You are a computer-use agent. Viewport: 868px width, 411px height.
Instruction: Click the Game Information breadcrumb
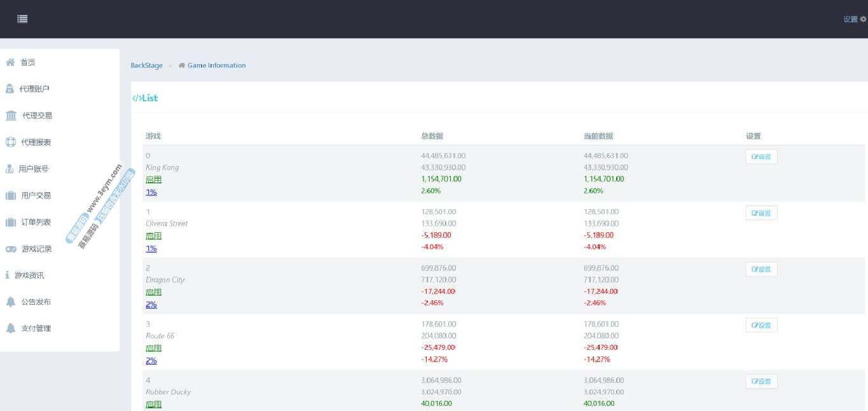pos(216,66)
